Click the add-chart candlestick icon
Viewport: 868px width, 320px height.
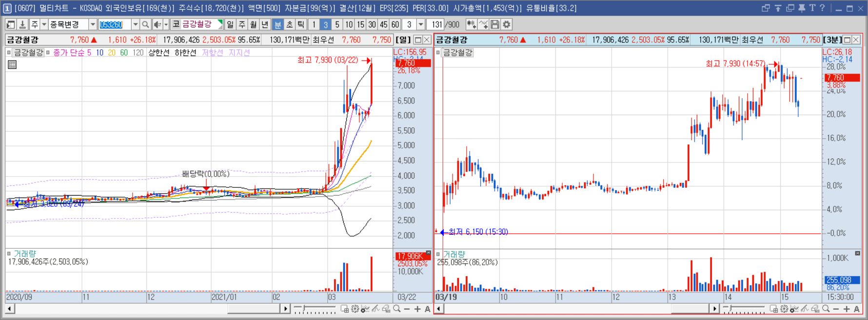[x=471, y=24]
